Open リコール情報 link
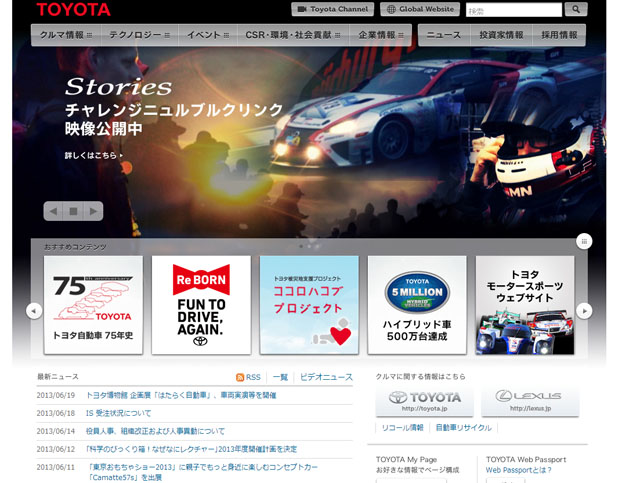Image resolution: width=640 pixels, height=483 pixels. coord(402,428)
